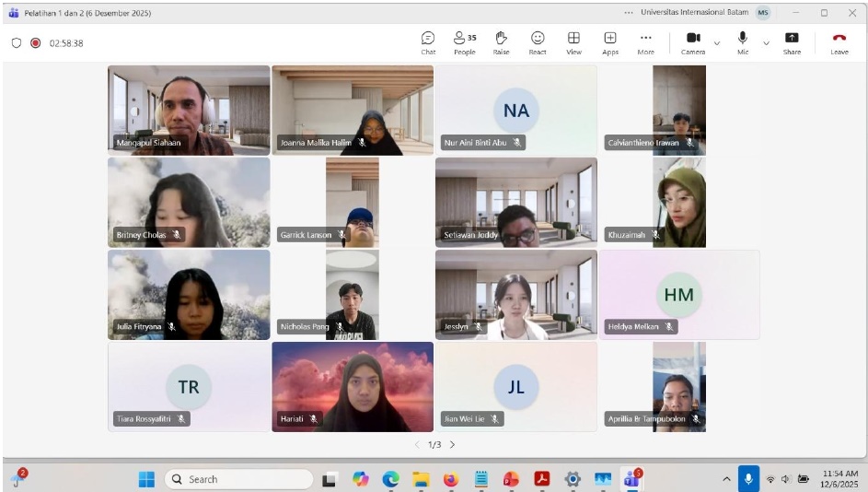Screen dimensions: 868x492
Task: Open the title bar ellipsis menu
Action: tap(629, 13)
